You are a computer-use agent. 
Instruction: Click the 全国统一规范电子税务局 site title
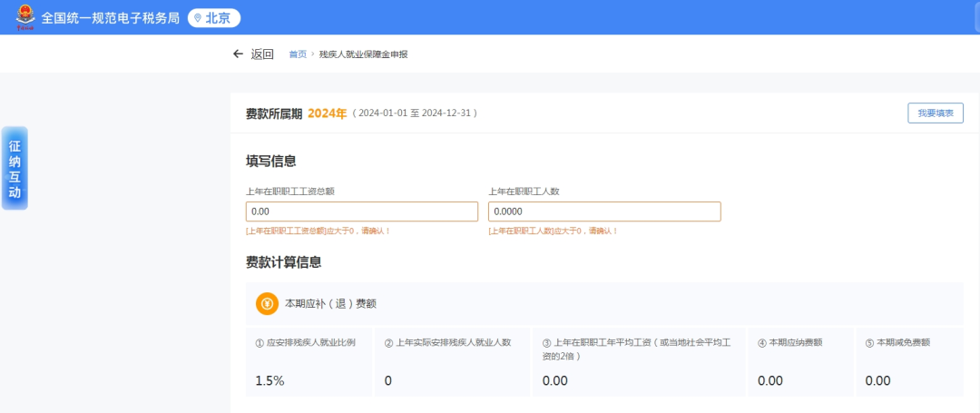tap(110, 17)
